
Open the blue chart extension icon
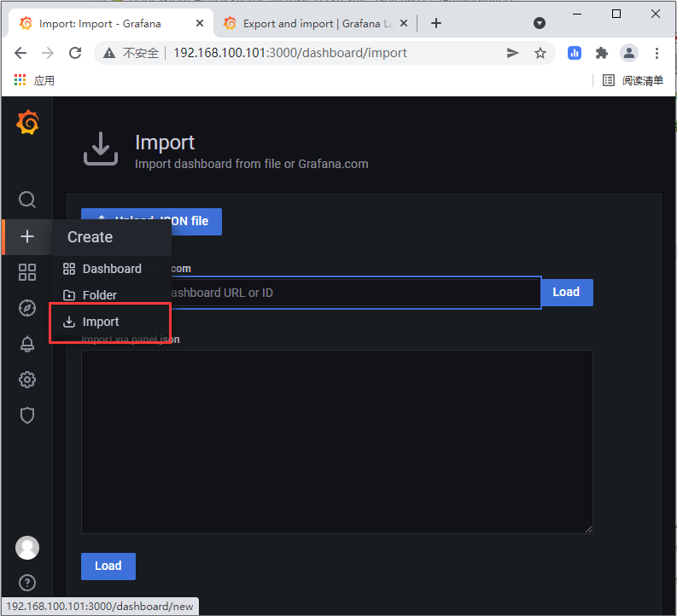575,53
